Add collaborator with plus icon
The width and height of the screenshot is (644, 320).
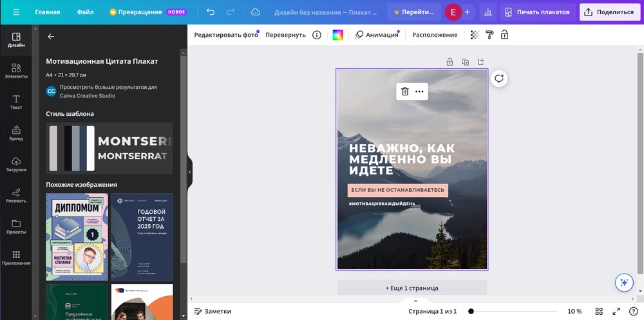pyautogui.click(x=467, y=12)
